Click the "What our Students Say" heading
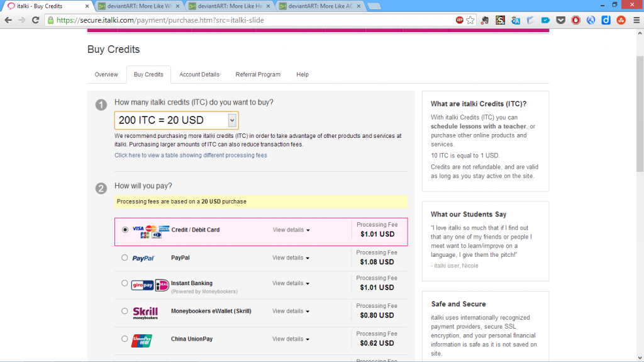This screenshot has height=362, width=644. click(469, 214)
